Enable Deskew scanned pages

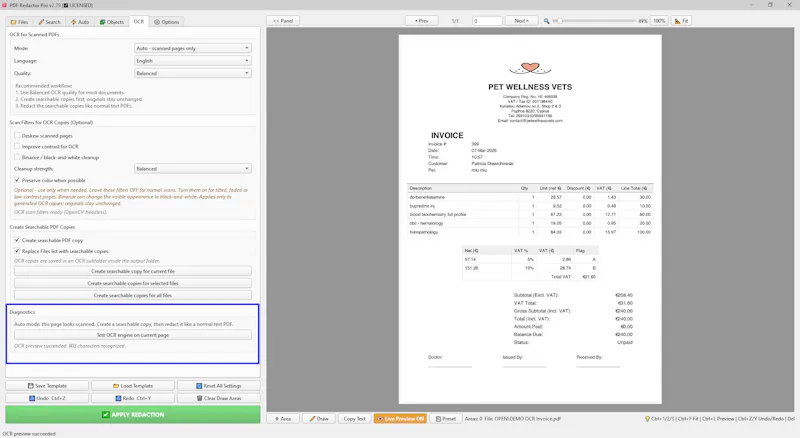17,136
